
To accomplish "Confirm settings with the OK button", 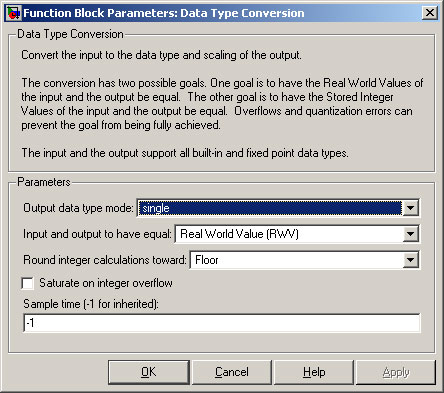I will point(149,372).
